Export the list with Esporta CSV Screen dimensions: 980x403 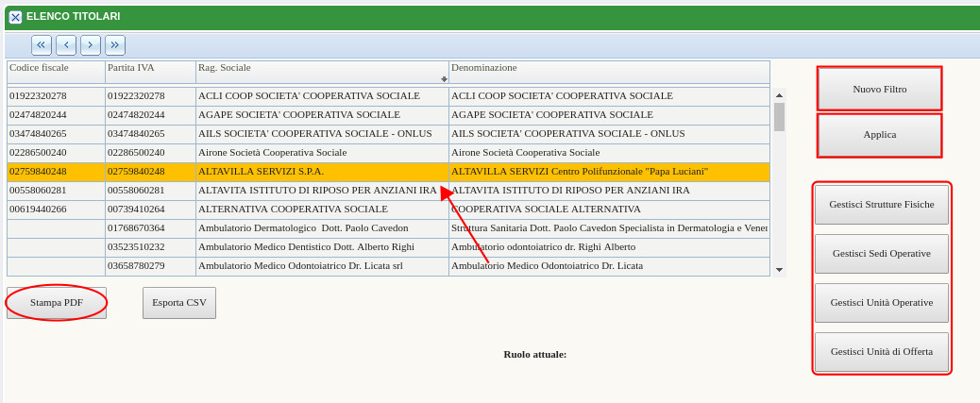point(179,303)
